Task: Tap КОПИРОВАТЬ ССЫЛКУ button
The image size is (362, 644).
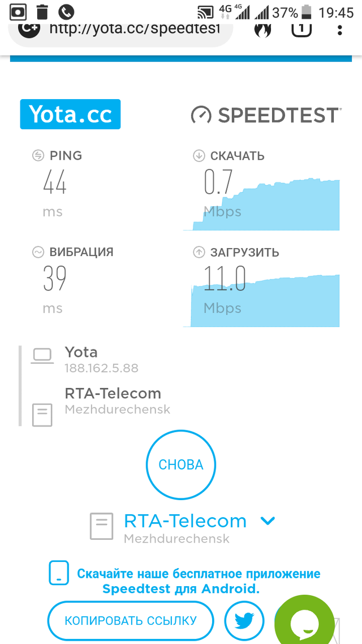Action: tap(131, 620)
